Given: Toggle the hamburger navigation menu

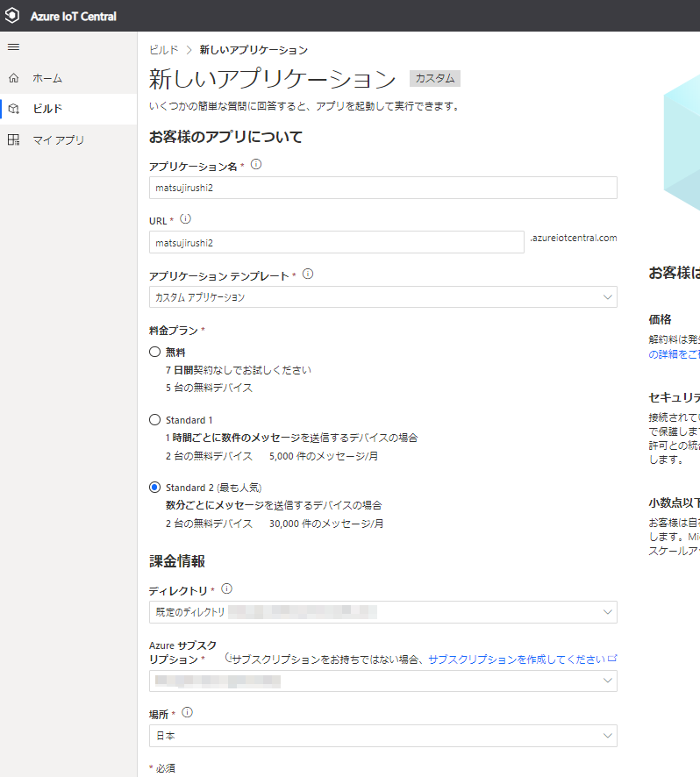Looking at the screenshot, I should pos(14,47).
